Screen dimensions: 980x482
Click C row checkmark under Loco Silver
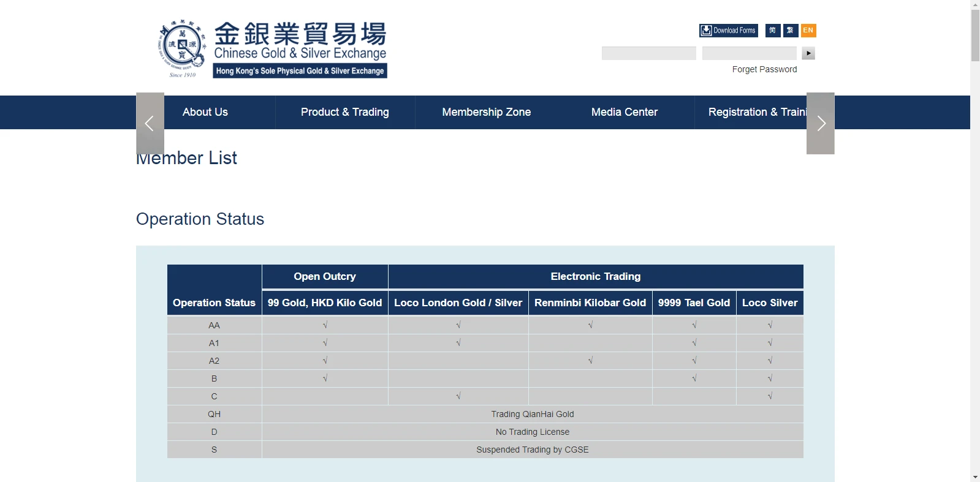pyautogui.click(x=770, y=396)
